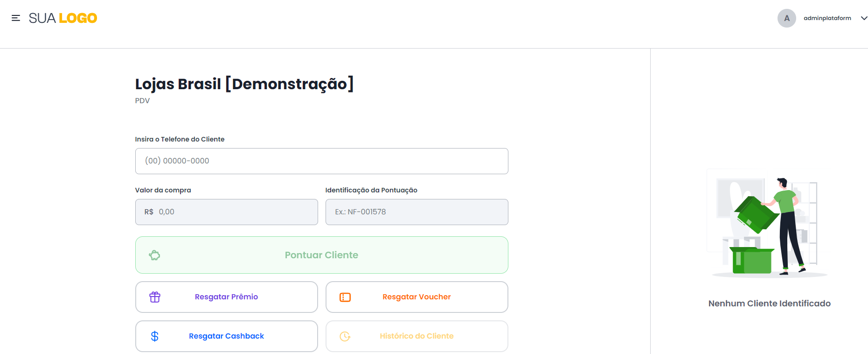This screenshot has height=354, width=868.
Task: Click the voucher ticket icon
Action: coord(345,297)
